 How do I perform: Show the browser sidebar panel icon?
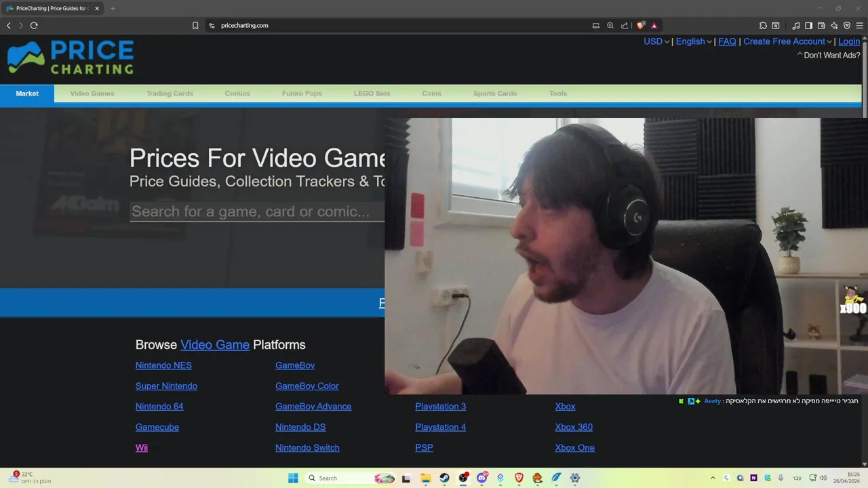pyautogui.click(x=808, y=26)
